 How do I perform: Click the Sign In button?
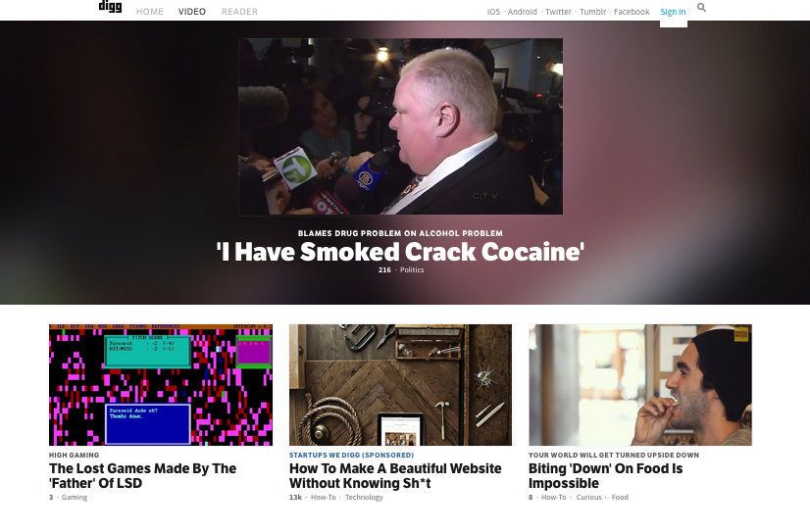(x=673, y=13)
